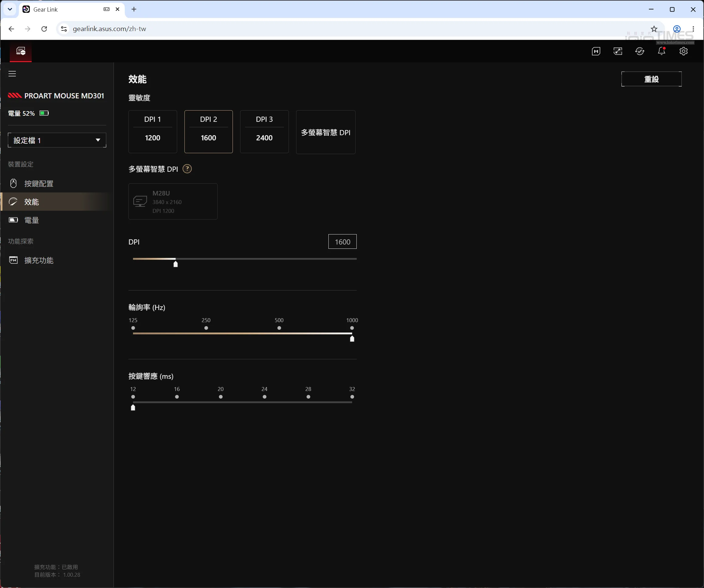Open the tab search dropdown arrow
704x588 pixels.
point(10,9)
